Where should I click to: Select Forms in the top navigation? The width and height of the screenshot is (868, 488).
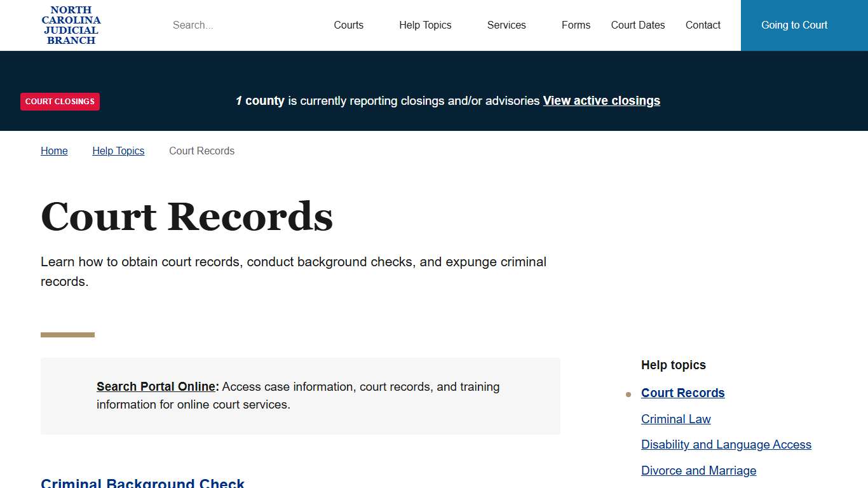pyautogui.click(x=575, y=25)
